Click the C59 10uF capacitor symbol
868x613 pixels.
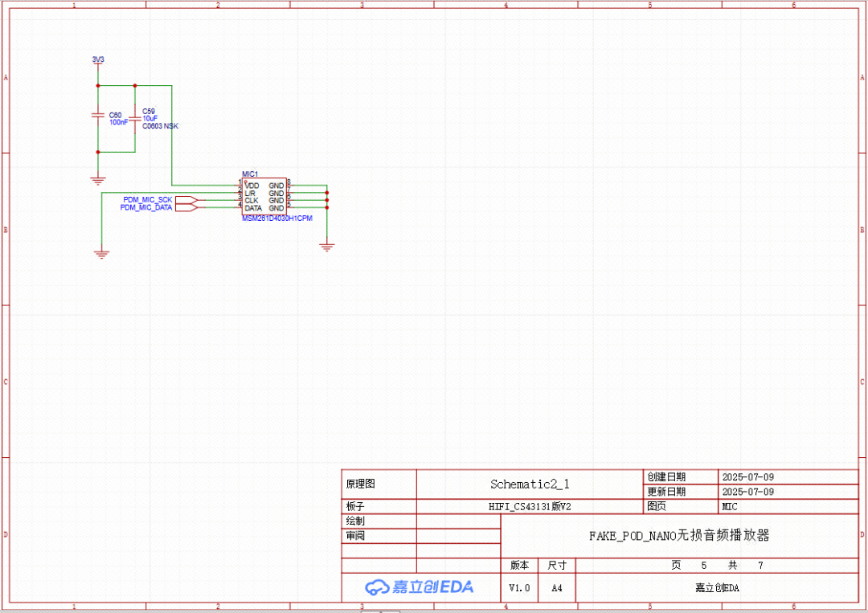(x=134, y=119)
